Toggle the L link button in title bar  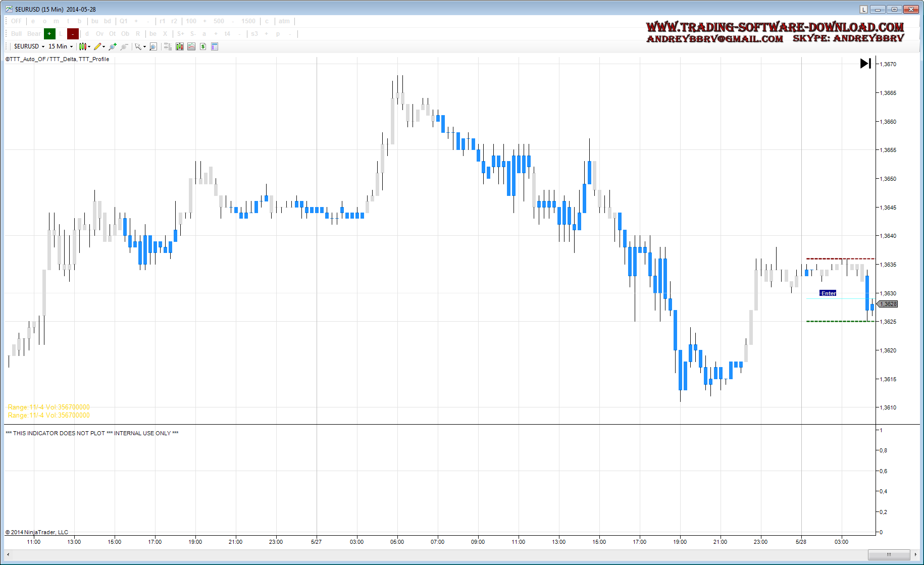coord(863,9)
